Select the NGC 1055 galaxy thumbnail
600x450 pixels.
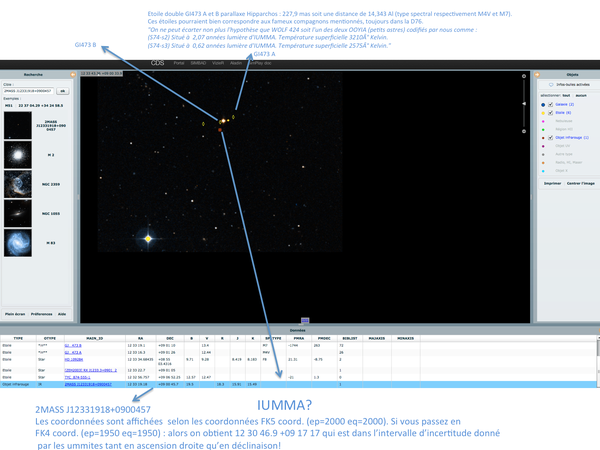point(18,214)
